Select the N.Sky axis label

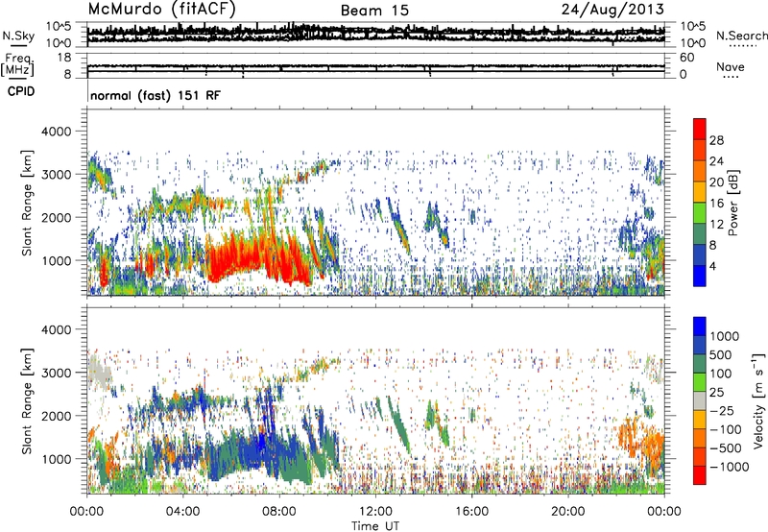point(18,36)
